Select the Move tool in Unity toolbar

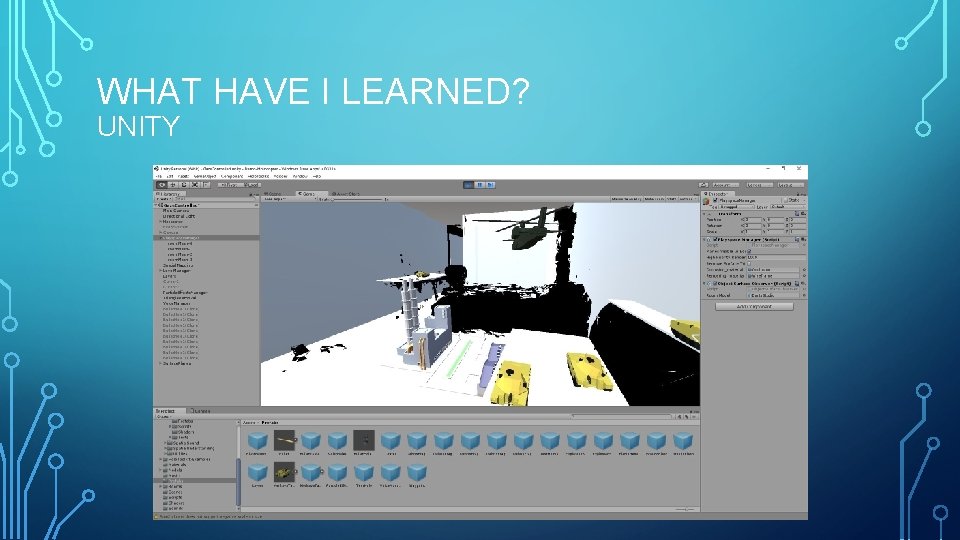[x=173, y=185]
